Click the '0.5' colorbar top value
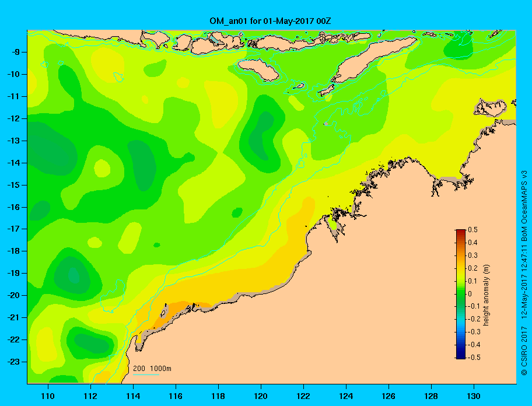Image resolution: width=532 pixels, height=406 pixels. coord(473,230)
